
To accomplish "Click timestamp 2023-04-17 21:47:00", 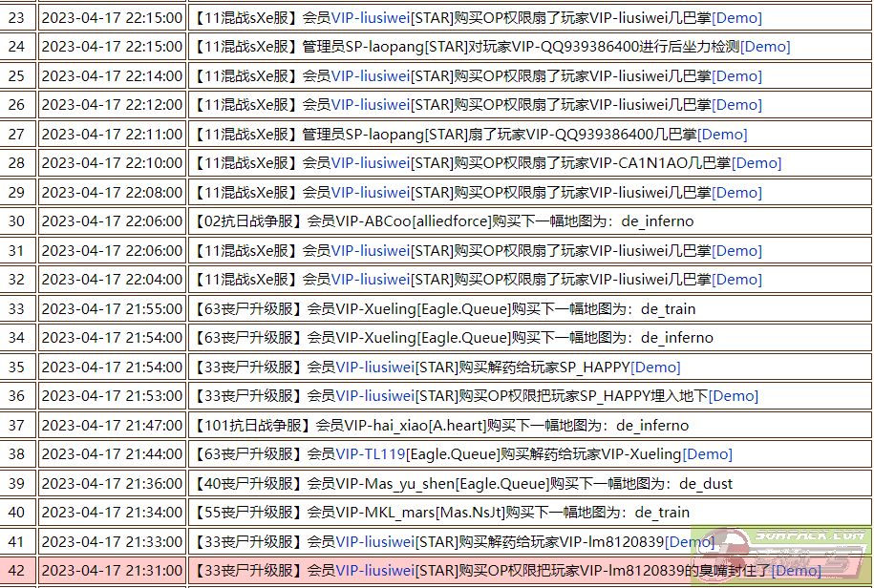I will [x=112, y=426].
